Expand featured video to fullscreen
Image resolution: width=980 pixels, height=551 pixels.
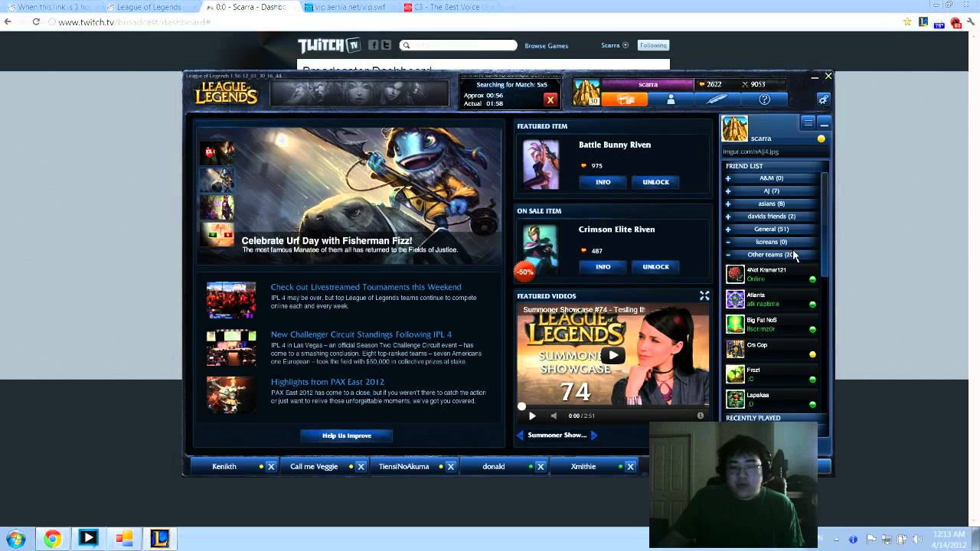pyautogui.click(x=704, y=296)
